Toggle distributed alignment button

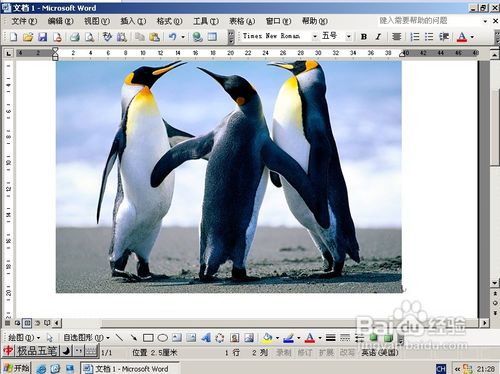coord(396,37)
